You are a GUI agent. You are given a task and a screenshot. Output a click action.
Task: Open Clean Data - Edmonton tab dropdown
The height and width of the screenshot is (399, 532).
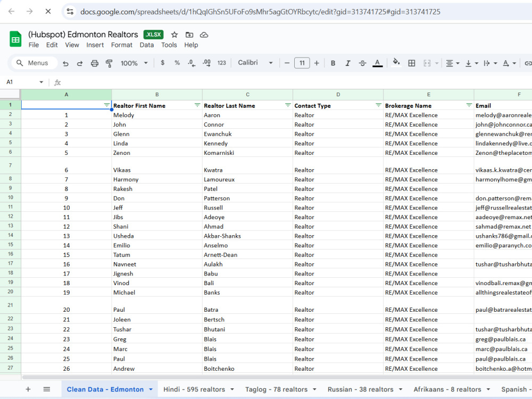coord(151,389)
